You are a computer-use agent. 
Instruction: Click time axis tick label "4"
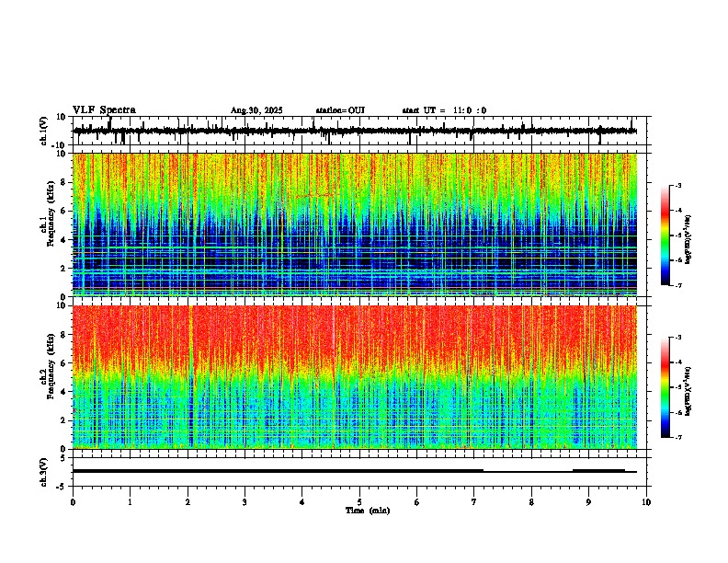coord(302,502)
